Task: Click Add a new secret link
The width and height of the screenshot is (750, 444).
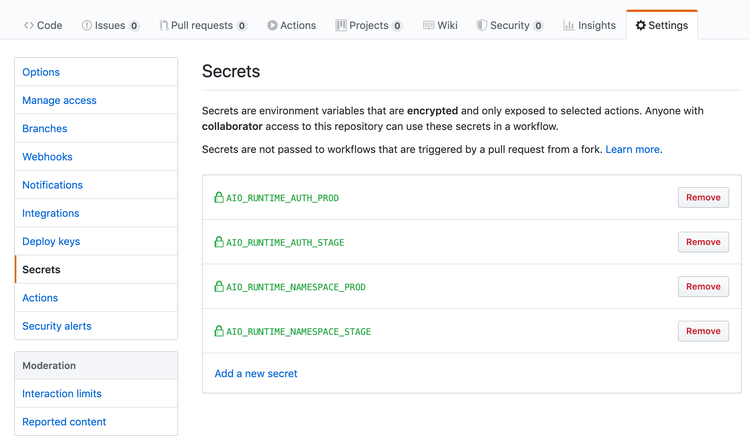Action: click(256, 373)
